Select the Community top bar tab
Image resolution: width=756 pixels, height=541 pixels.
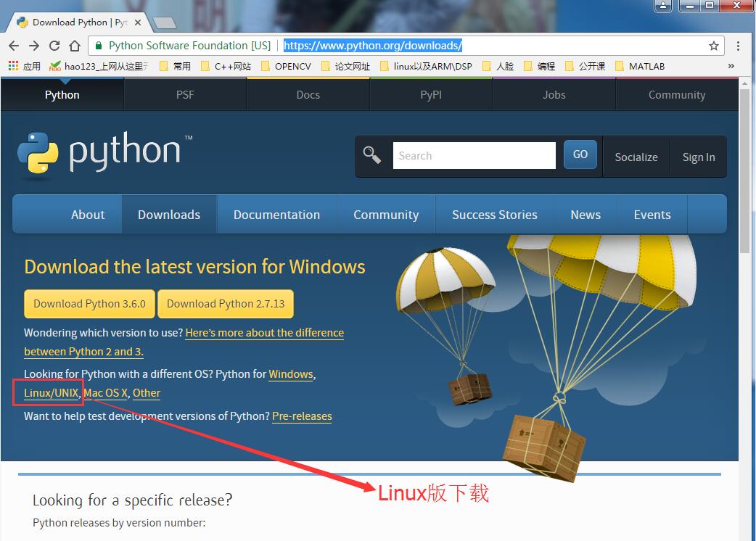[x=677, y=95]
